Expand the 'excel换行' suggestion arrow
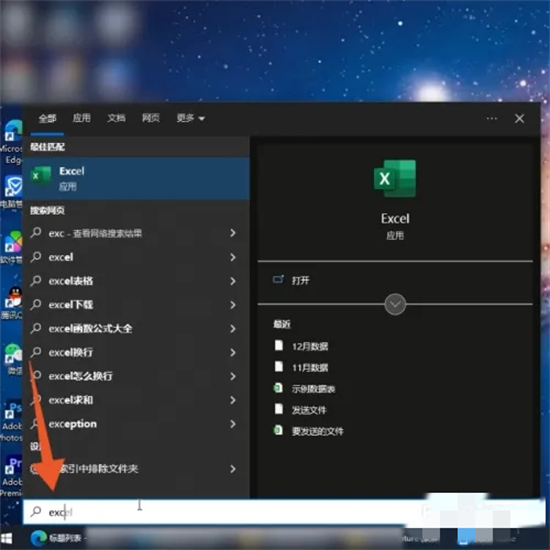This screenshot has width=550, height=550. pyautogui.click(x=233, y=353)
